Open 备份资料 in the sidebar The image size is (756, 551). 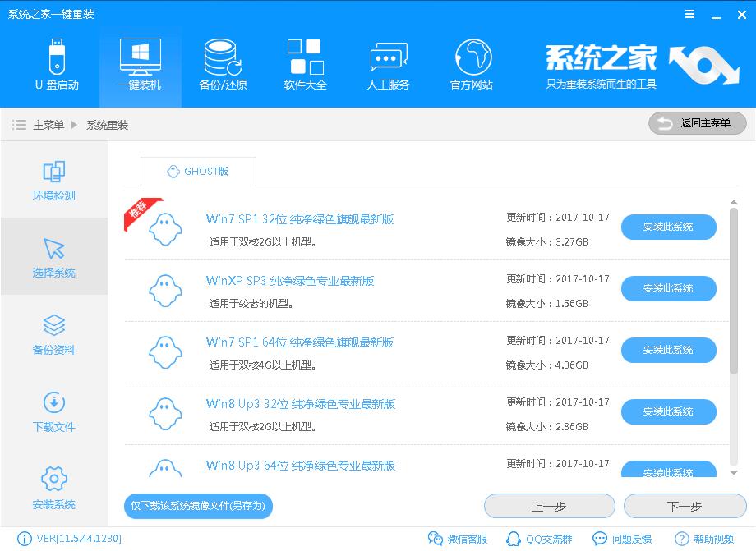coord(53,333)
